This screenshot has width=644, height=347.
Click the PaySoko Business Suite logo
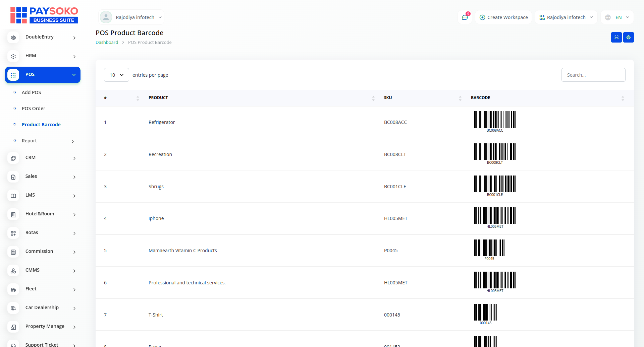pos(44,15)
